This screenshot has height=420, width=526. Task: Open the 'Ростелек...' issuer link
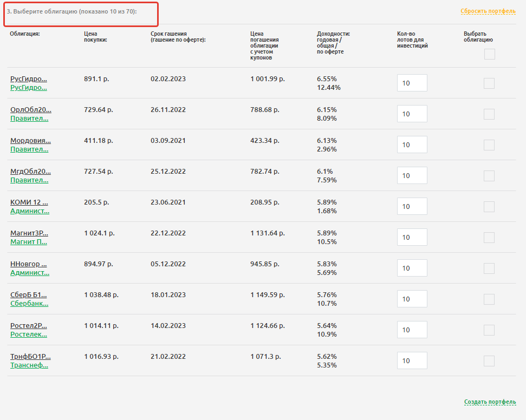click(29, 334)
